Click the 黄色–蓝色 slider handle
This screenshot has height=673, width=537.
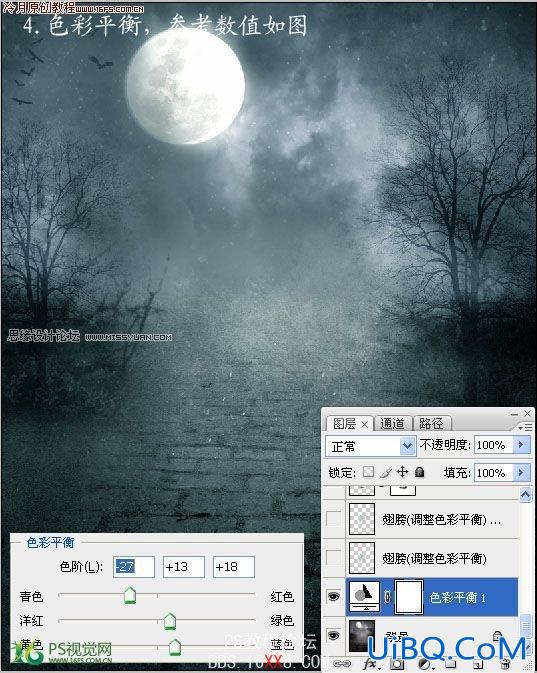(174, 647)
